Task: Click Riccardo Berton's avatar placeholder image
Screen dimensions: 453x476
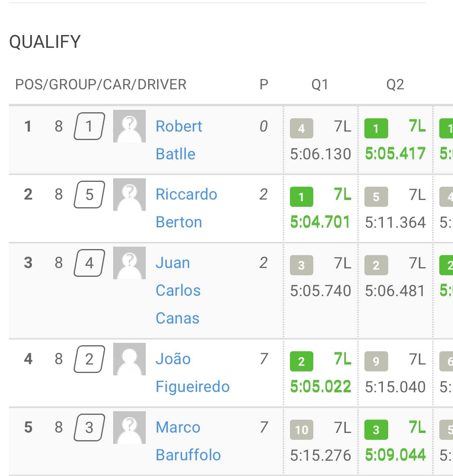Action: coord(129,194)
